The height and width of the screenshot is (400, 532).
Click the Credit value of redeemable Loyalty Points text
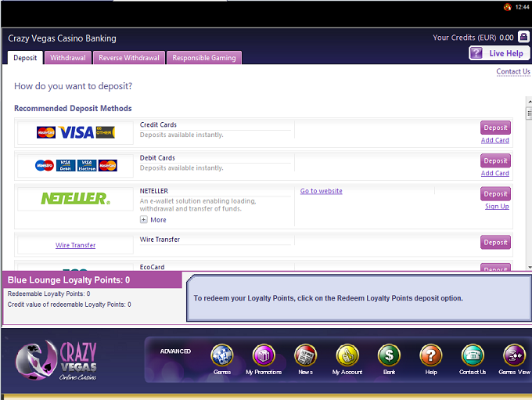tap(69, 305)
